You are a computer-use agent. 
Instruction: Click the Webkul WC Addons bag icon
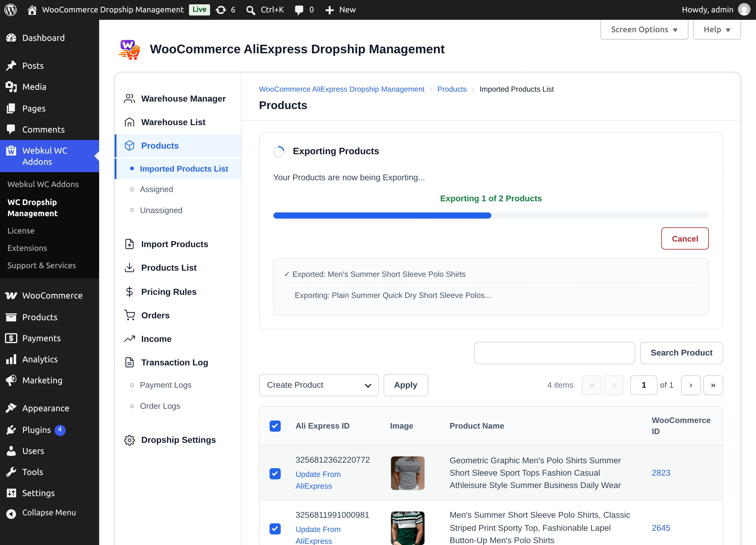[11, 150]
